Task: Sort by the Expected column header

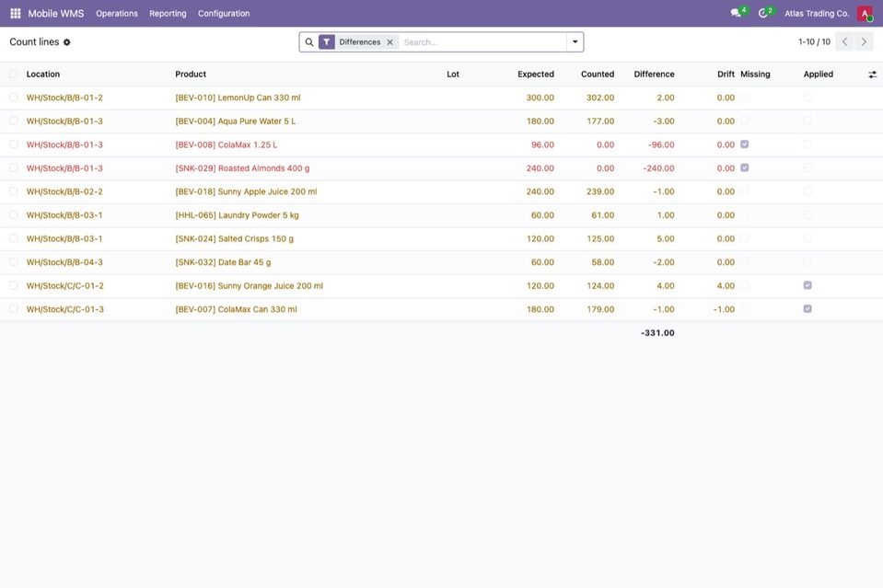Action: [x=536, y=75]
